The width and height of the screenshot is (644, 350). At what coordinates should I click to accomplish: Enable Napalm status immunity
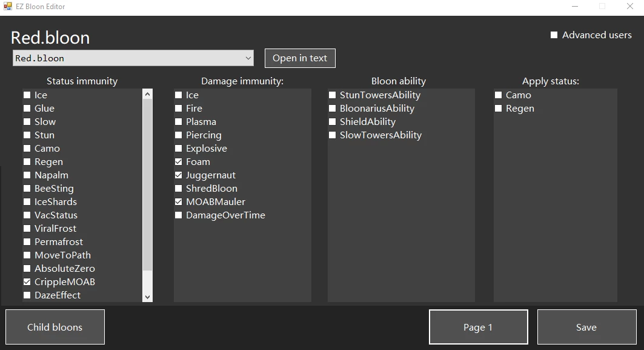pos(27,175)
